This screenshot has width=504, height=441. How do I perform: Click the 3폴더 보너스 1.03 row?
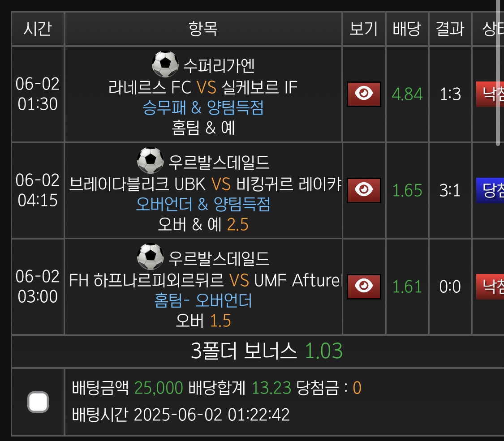267,351
